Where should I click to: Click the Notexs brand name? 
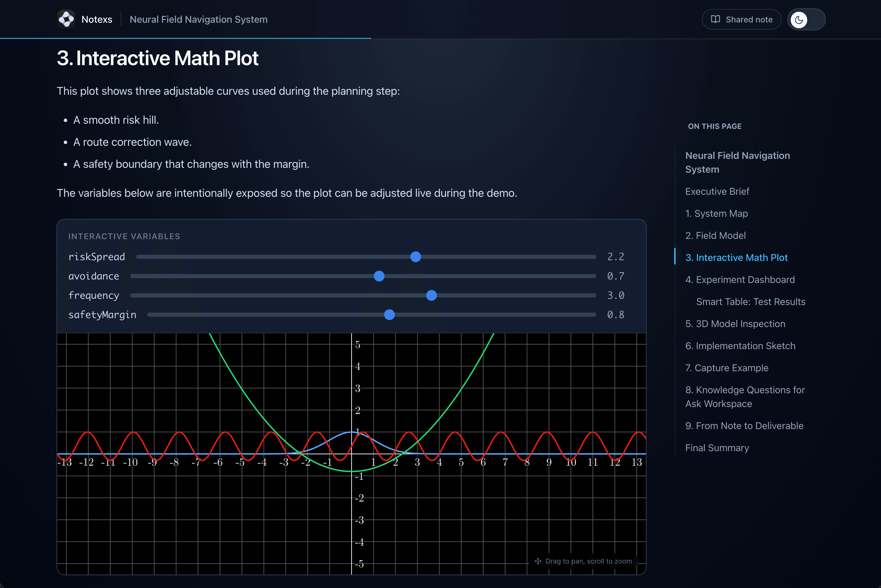click(97, 20)
